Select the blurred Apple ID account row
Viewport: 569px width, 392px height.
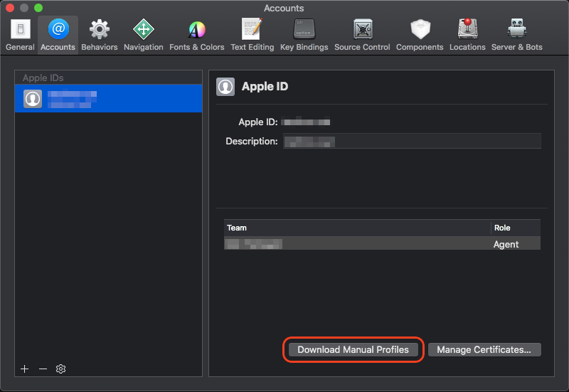point(109,98)
